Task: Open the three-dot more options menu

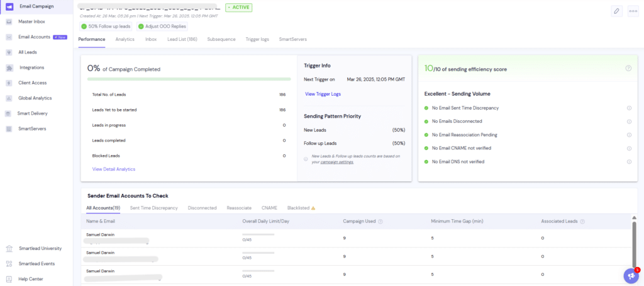Action: [x=633, y=11]
